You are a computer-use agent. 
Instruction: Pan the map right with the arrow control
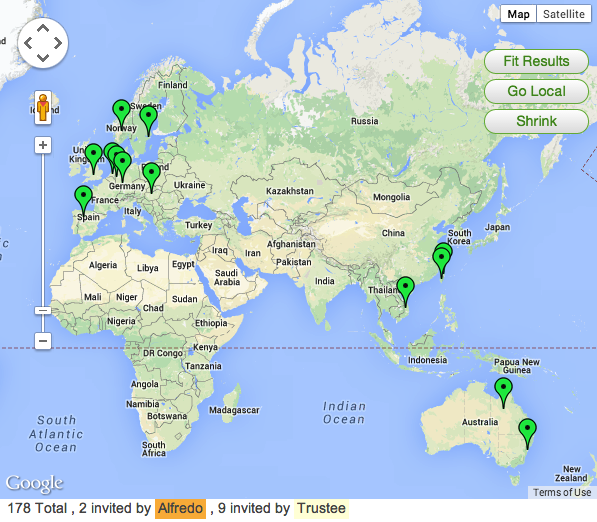coord(58,43)
